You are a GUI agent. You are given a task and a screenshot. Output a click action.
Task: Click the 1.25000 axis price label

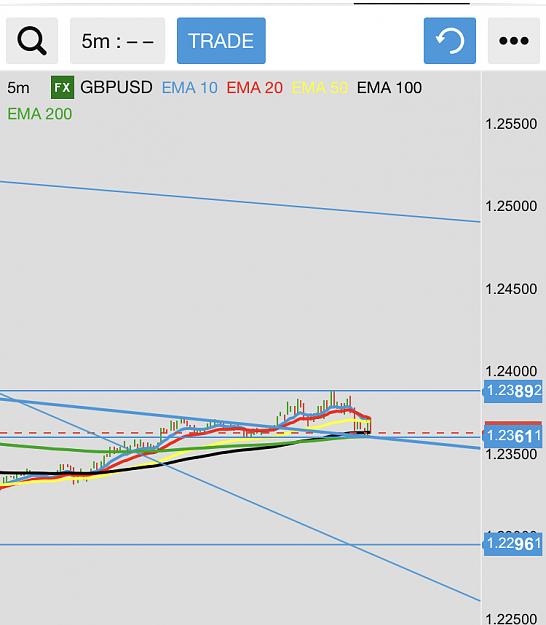coord(511,206)
